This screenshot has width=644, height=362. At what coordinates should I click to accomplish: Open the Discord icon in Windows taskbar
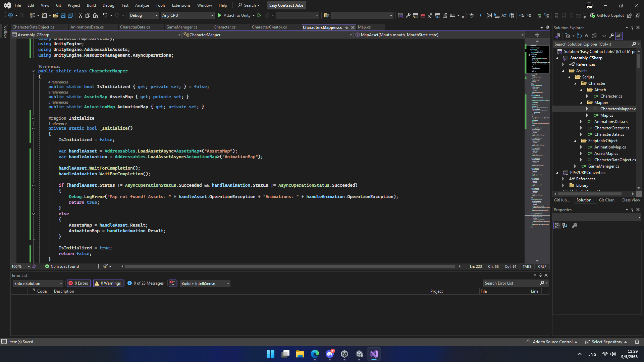pyautogui.click(x=330, y=354)
